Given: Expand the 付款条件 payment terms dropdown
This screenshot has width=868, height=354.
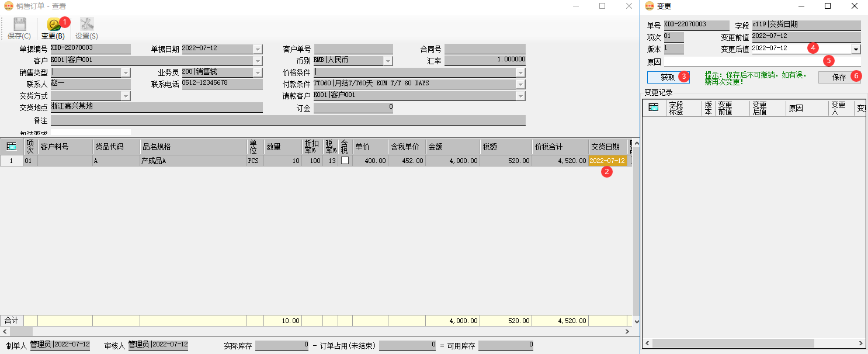Looking at the screenshot, I should [520, 83].
